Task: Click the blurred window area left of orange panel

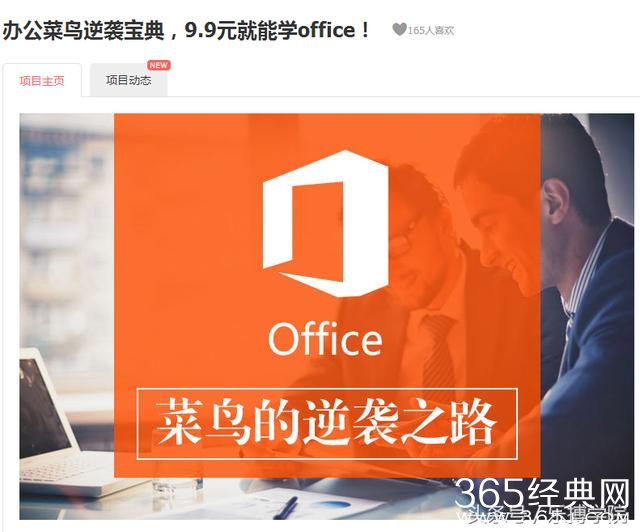Action: point(67,229)
